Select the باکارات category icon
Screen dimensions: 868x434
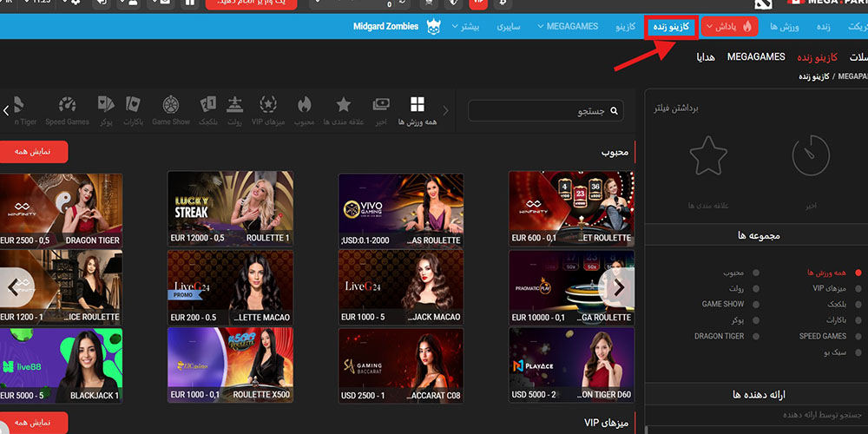tap(133, 104)
